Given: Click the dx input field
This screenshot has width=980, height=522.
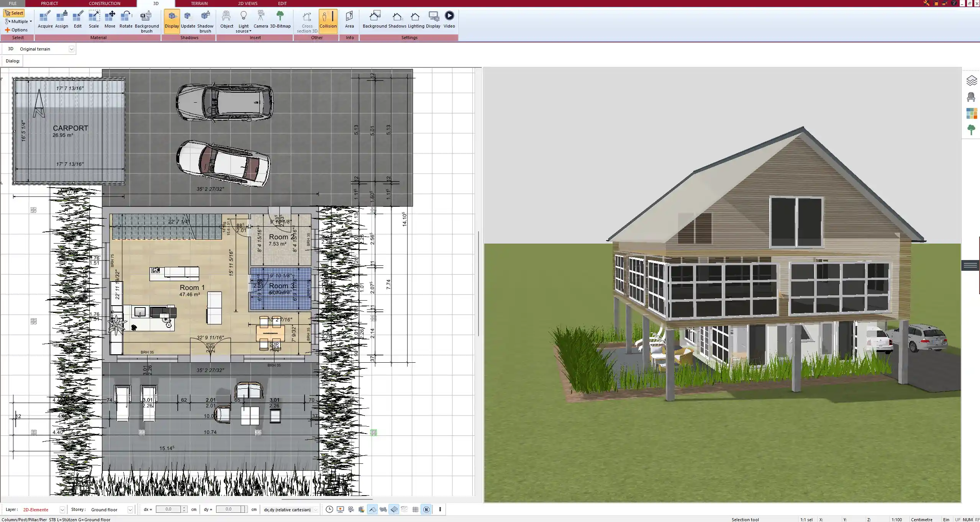Looking at the screenshot, I should pos(169,509).
